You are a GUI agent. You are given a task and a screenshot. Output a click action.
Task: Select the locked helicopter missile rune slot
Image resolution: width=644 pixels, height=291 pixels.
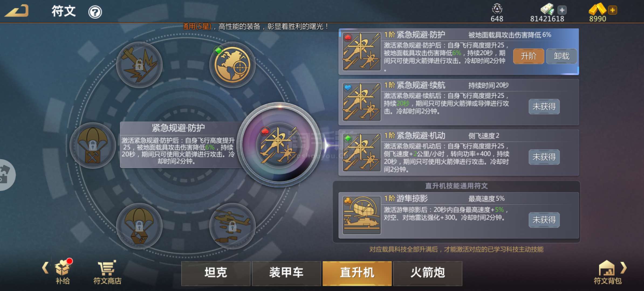(x=232, y=226)
